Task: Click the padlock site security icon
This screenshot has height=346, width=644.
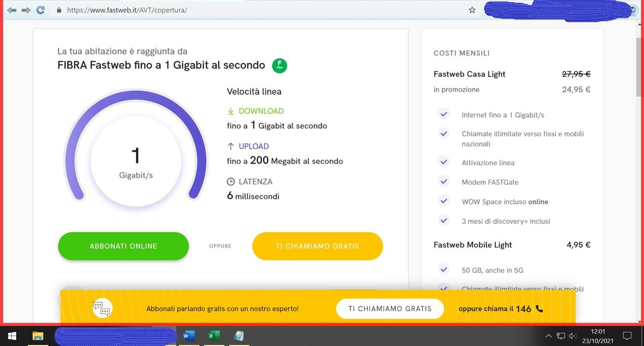Action: point(59,10)
